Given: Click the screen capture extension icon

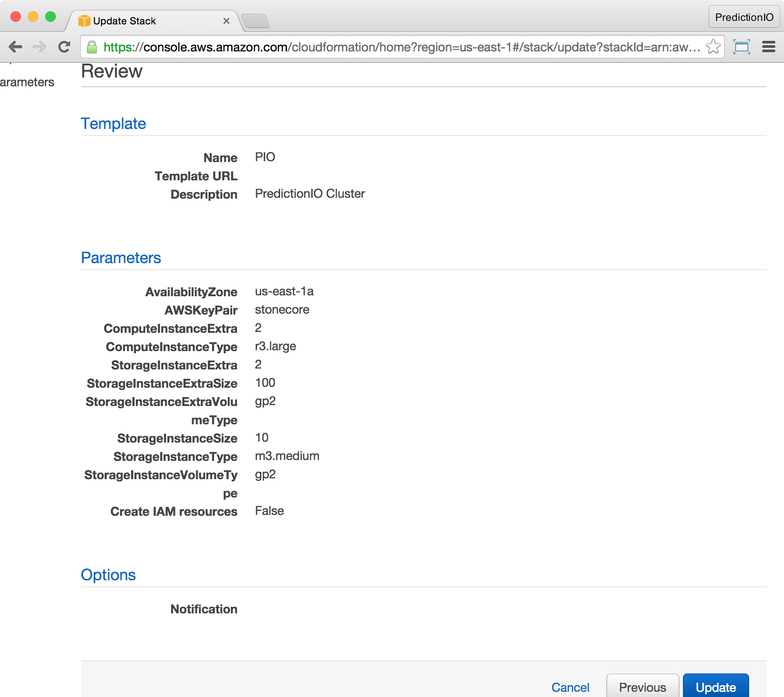Looking at the screenshot, I should (741, 47).
